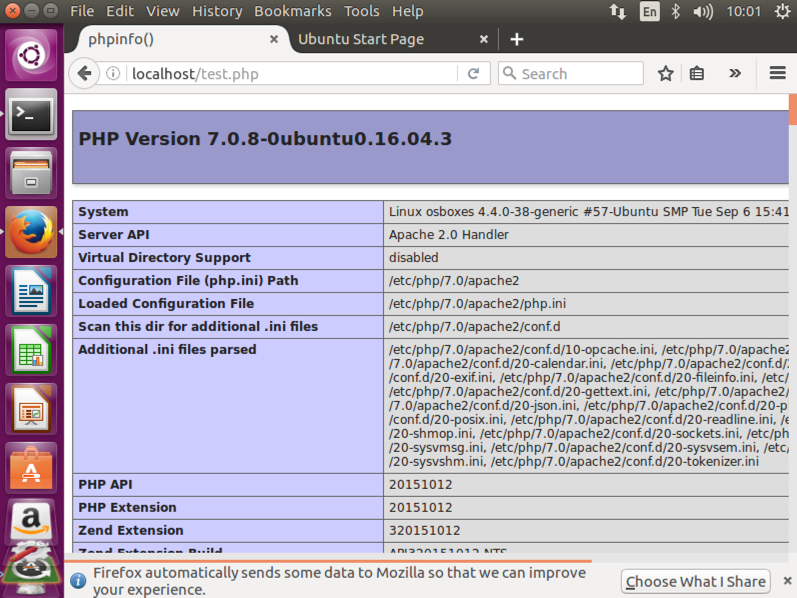Switch to Ubuntu Start Page tab

click(391, 39)
